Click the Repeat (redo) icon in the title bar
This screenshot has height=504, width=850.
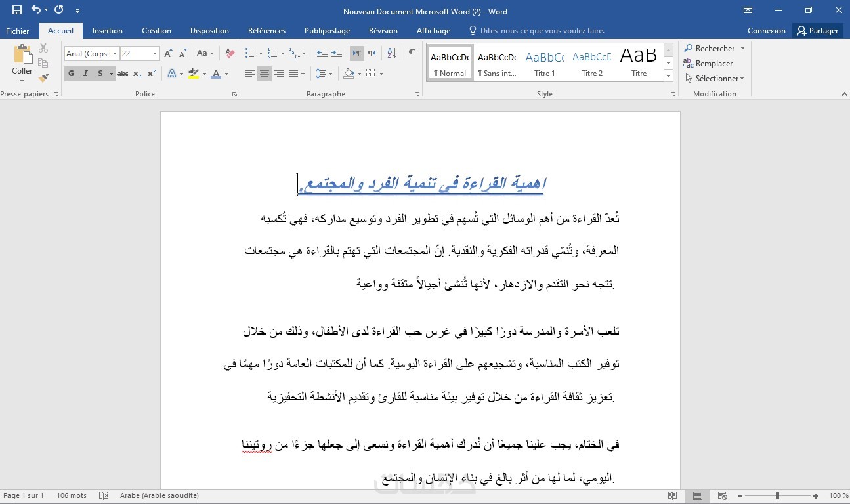coord(59,10)
